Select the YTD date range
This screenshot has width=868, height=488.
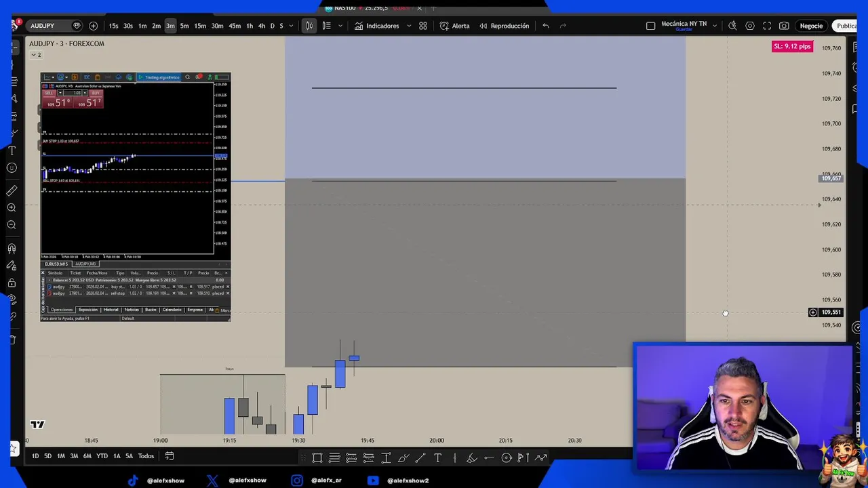coord(102,456)
